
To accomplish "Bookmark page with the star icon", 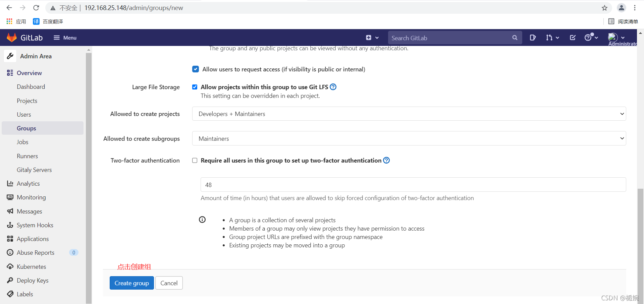I will [604, 8].
